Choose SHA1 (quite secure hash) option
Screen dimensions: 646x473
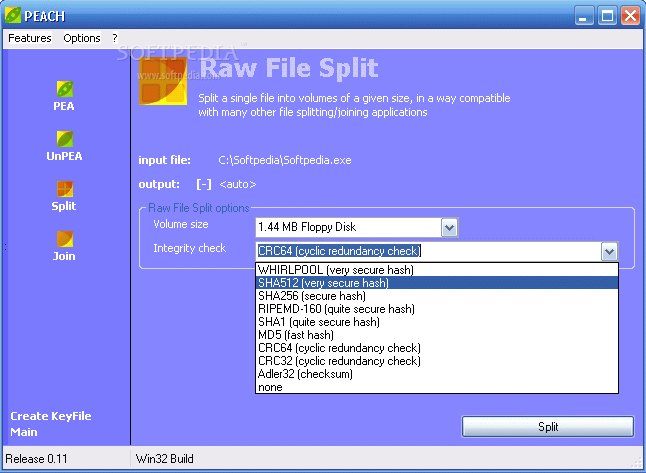437,322
